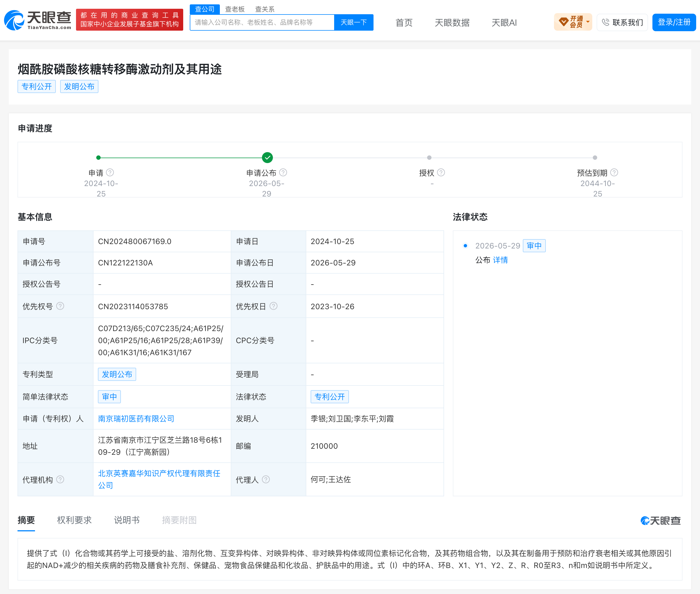Switch to the 摘要附图 tab

tap(179, 520)
